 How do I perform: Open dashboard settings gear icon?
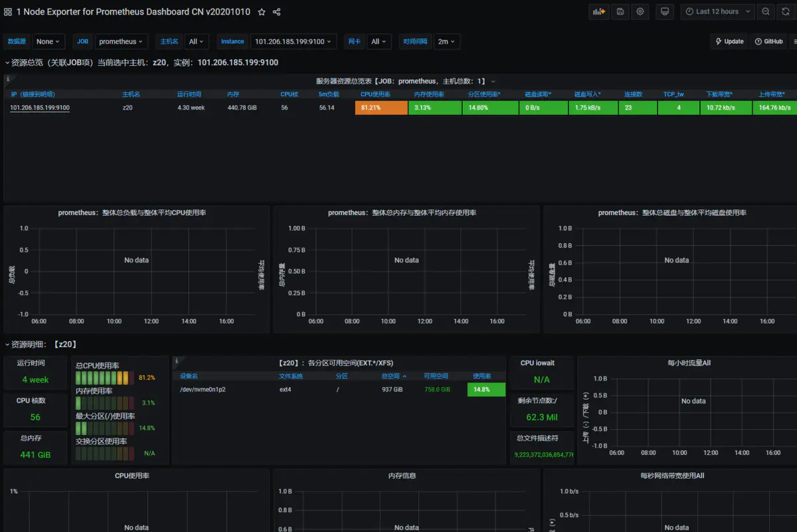(x=640, y=11)
